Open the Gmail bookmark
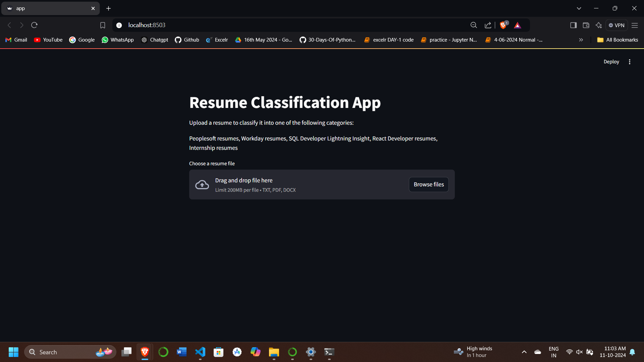This screenshot has height=362, width=644. pyautogui.click(x=16, y=40)
